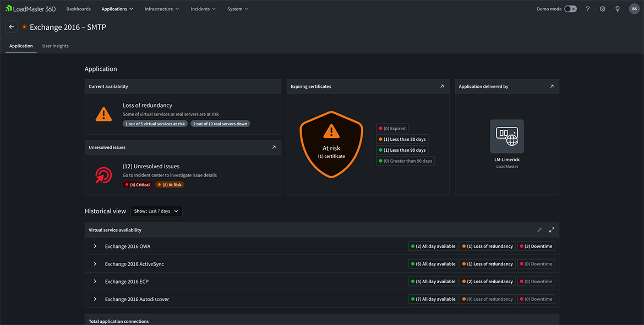The image size is (644, 325).
Task: Expand the Exchange 2016 ECP row
Action: click(x=95, y=282)
